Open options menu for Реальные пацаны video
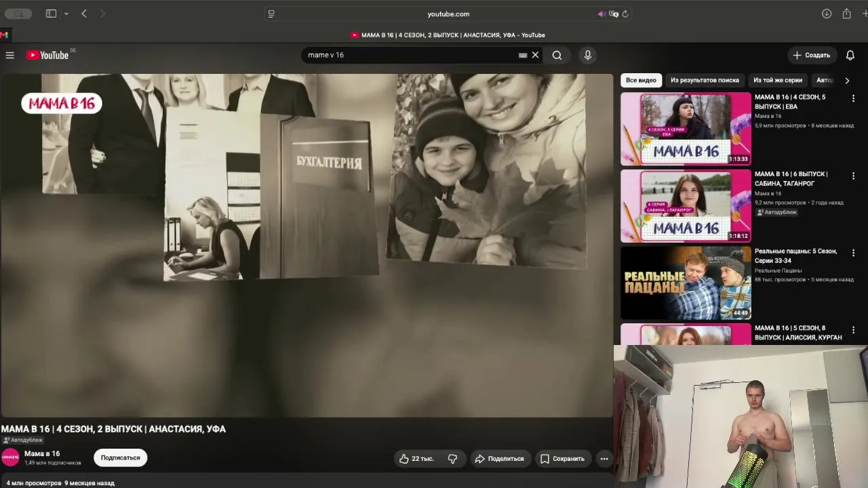Screen dimensions: 868x488 [x=853, y=252]
